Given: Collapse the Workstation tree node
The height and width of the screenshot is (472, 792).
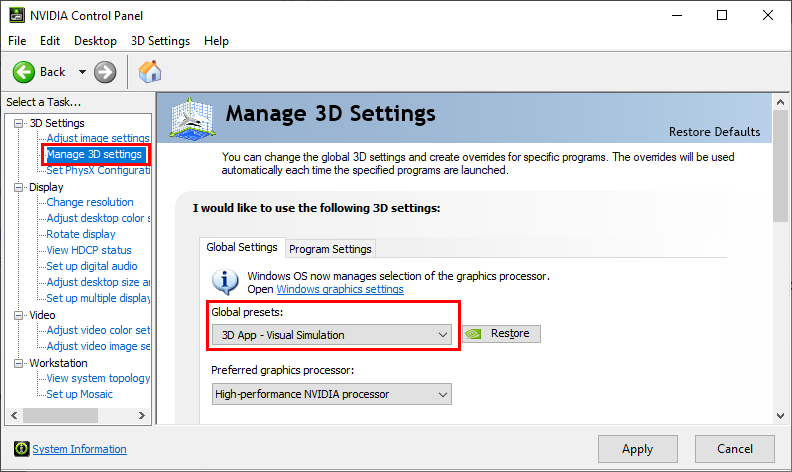Looking at the screenshot, I should 19,363.
